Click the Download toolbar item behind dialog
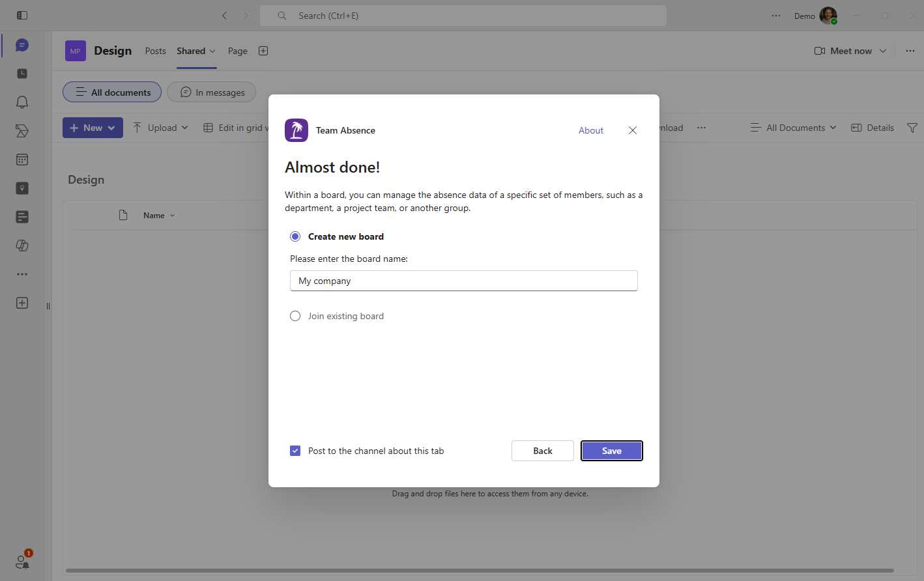 pos(671,128)
